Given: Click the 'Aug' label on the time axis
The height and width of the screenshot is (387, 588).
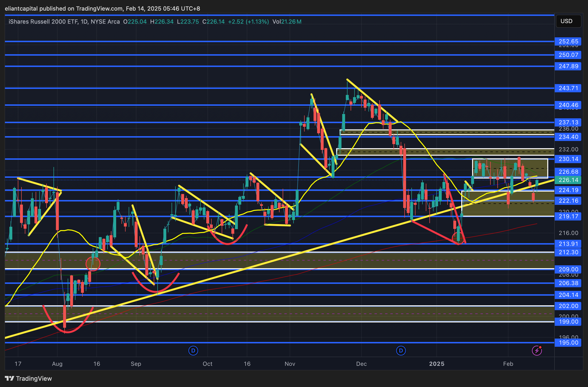Looking at the screenshot, I should [57, 364].
